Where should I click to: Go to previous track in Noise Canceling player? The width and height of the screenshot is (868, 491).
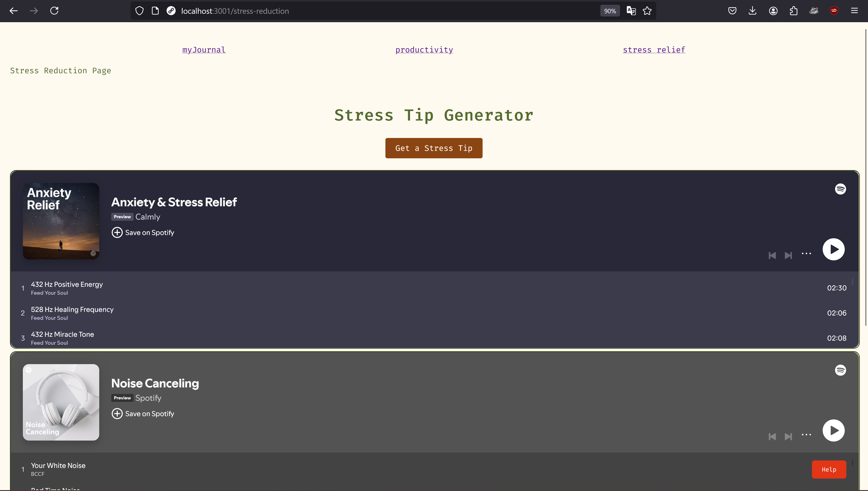click(772, 437)
